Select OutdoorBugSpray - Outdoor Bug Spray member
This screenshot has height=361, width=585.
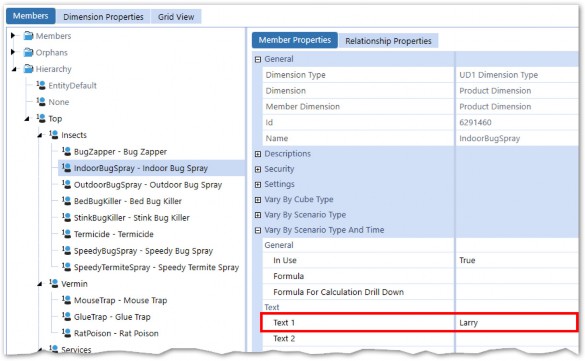(x=148, y=185)
